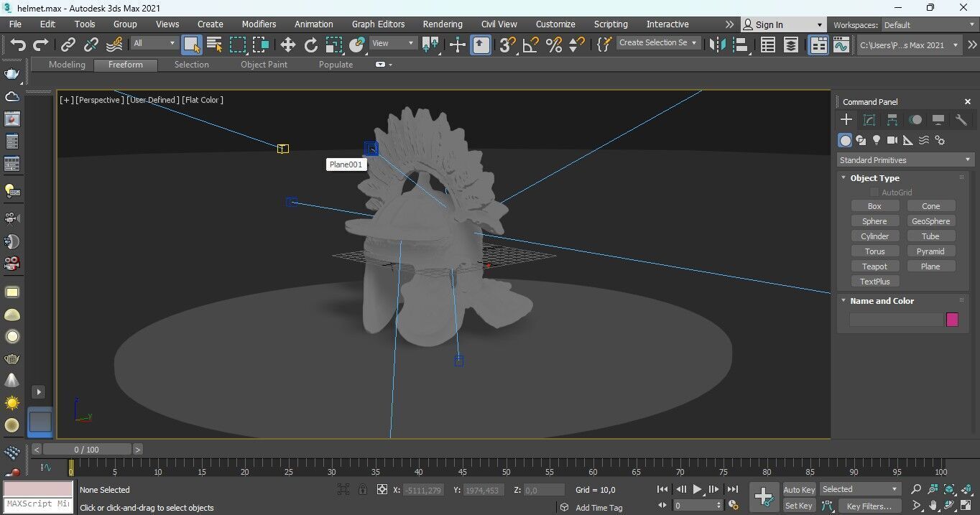Open the Scripting menu
The image size is (980, 515).
coord(611,24)
